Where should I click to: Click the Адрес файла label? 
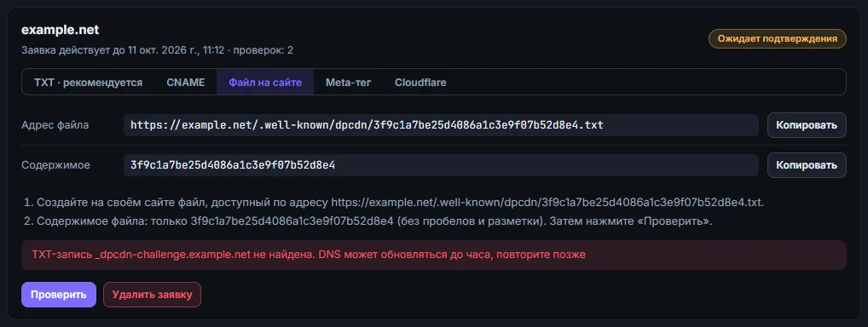click(55, 125)
